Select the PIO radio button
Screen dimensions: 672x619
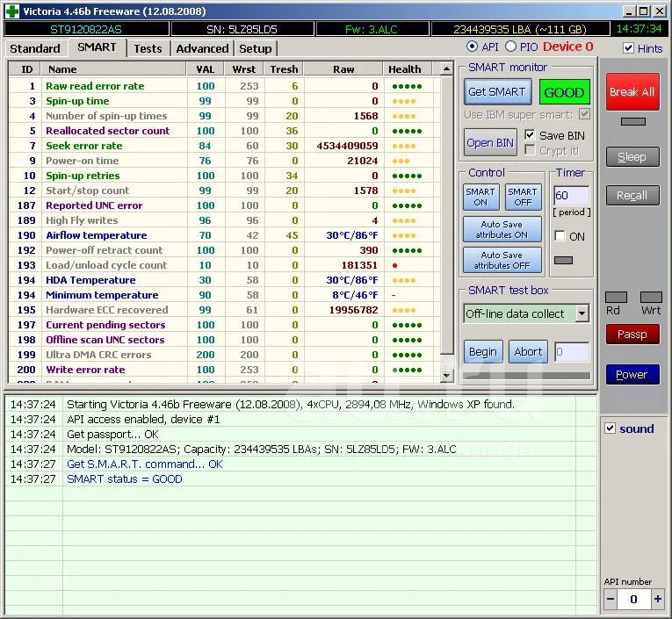pos(510,47)
